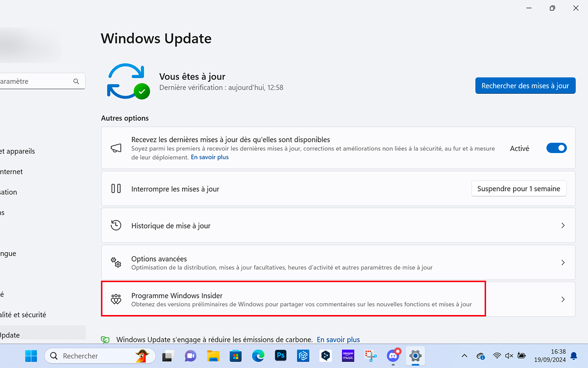Image resolution: width=588 pixels, height=368 pixels.
Task: Click the OneDrive cloud tray icon
Action: [481, 356]
